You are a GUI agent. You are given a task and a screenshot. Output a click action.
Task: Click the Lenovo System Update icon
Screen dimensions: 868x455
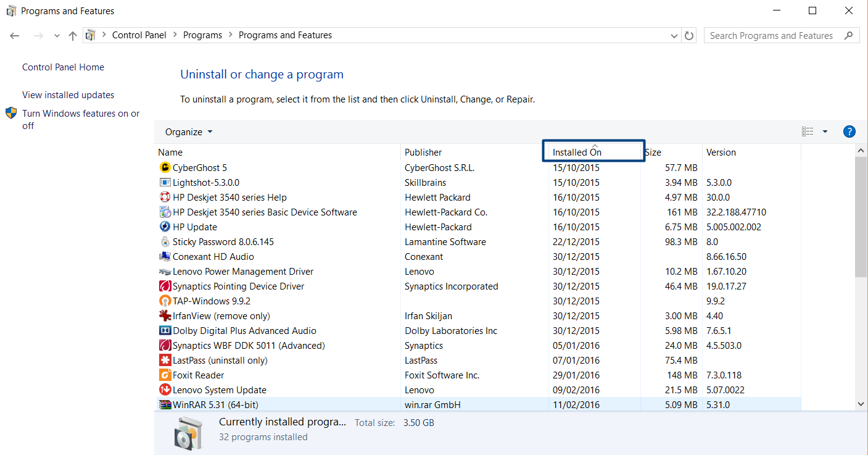click(x=165, y=390)
